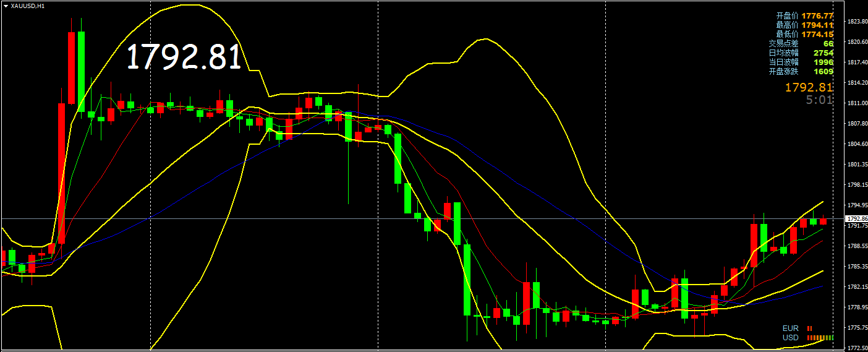The image size is (868, 352).
Task: Select the 开盘涨跌 label
Action: [784, 71]
